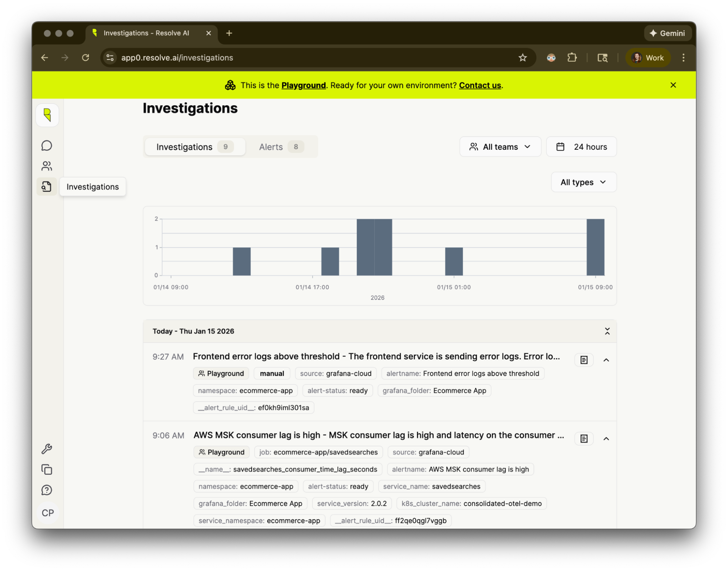View report for AWS MSK consumer lag investigation
This screenshot has height=571, width=728.
pyautogui.click(x=584, y=439)
